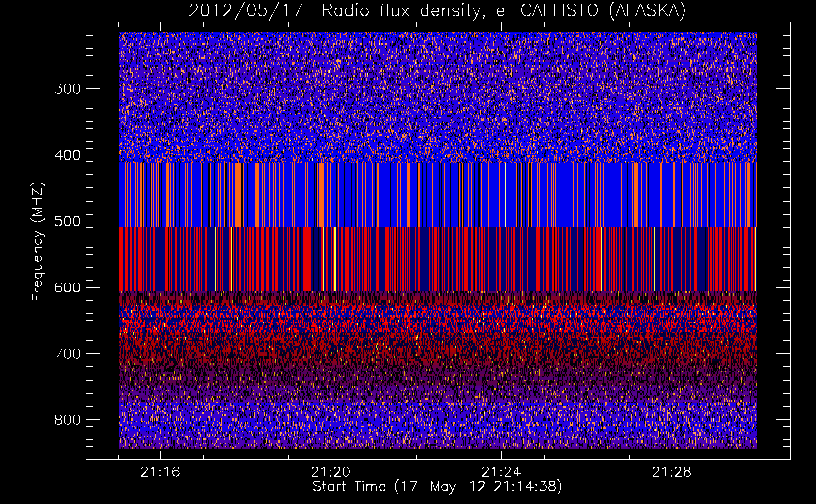This screenshot has height=504, width=816.
Task: Click the 700 frequency tick label
Action: (68, 354)
